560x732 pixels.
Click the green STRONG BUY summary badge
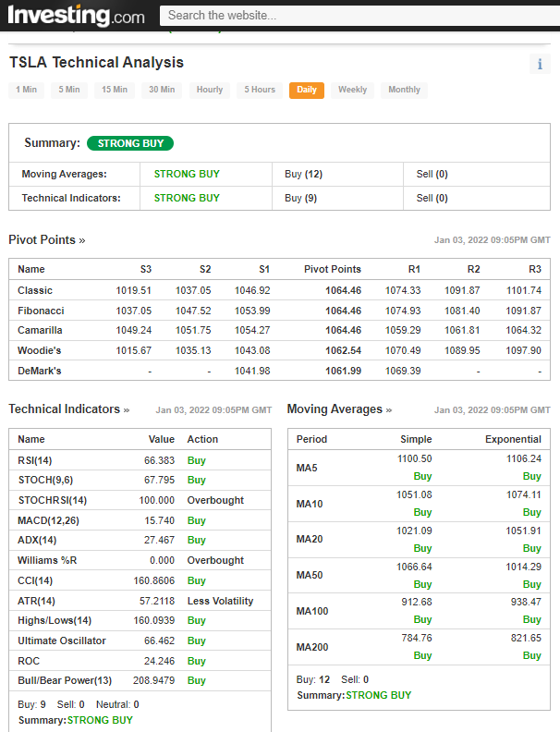[130, 143]
